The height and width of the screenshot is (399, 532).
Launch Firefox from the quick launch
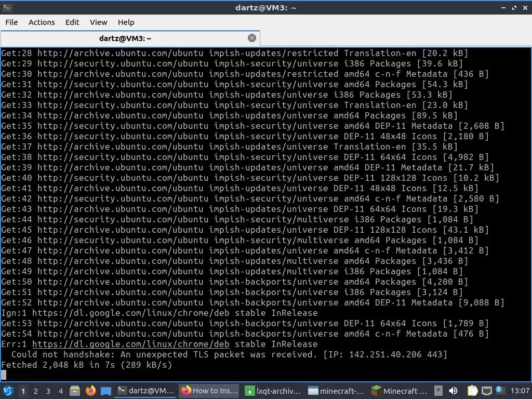click(90, 391)
